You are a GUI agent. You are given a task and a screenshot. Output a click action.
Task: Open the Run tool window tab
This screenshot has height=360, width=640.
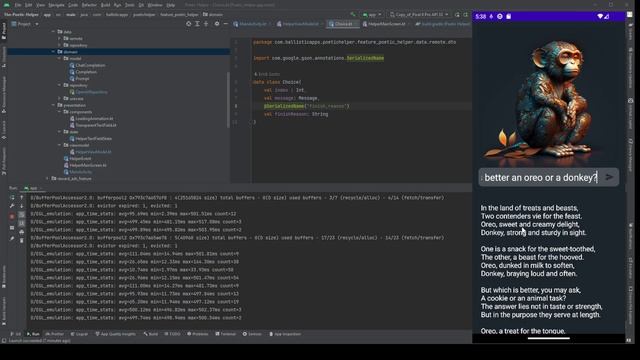(x=33, y=334)
